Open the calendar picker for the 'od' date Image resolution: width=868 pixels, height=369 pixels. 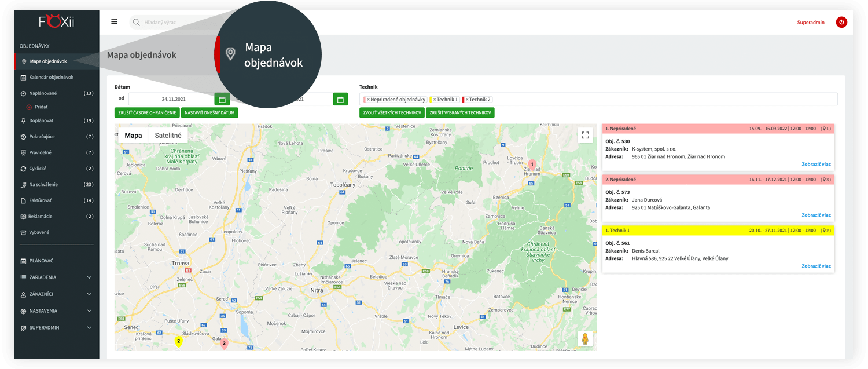[x=222, y=99]
